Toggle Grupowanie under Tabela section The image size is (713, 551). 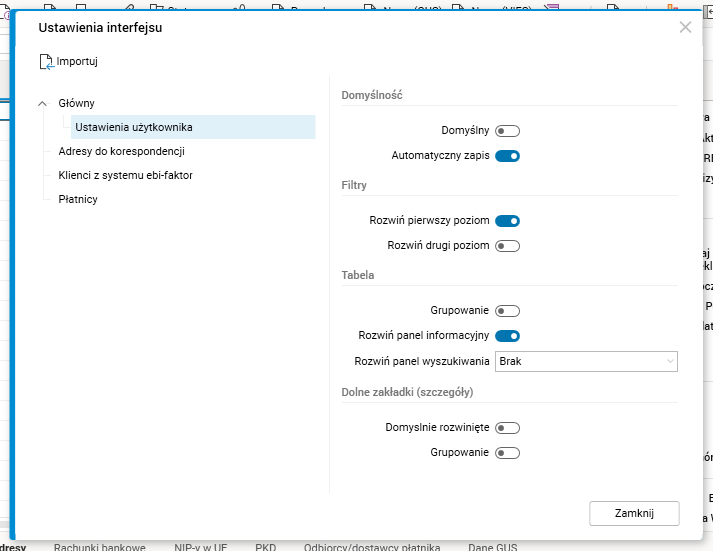pos(508,311)
